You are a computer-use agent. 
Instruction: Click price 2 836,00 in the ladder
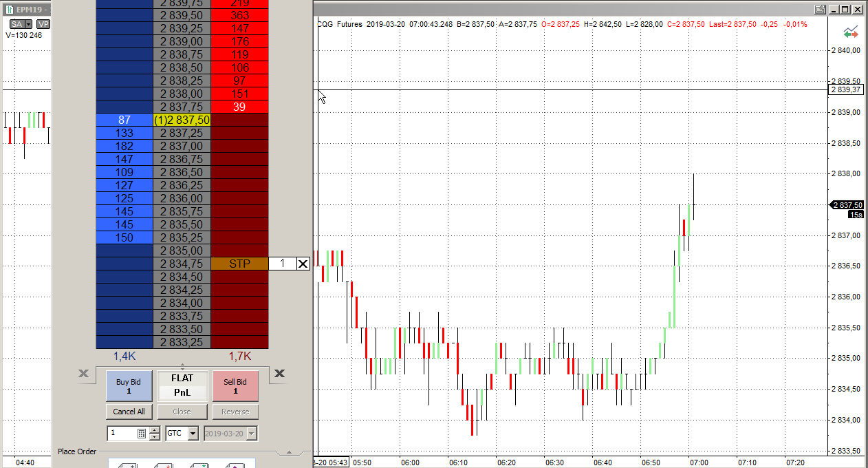point(182,198)
